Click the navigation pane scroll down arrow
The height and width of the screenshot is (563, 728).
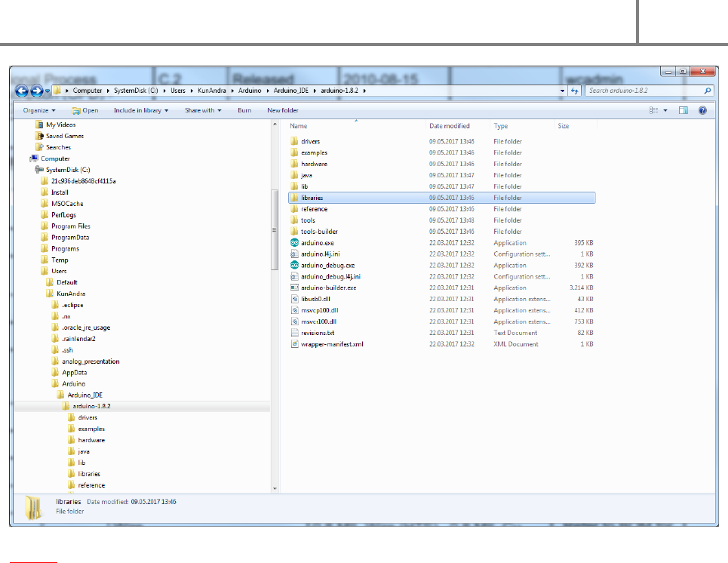275,488
